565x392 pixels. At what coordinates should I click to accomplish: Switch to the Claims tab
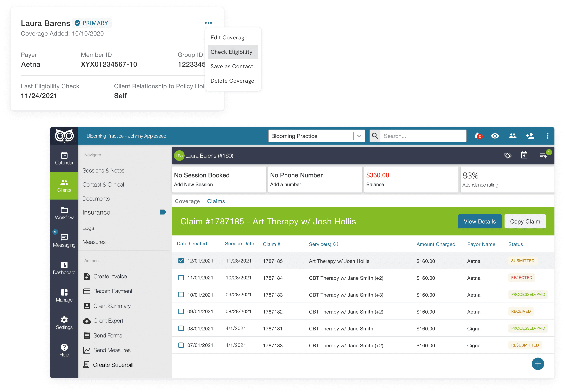216,201
